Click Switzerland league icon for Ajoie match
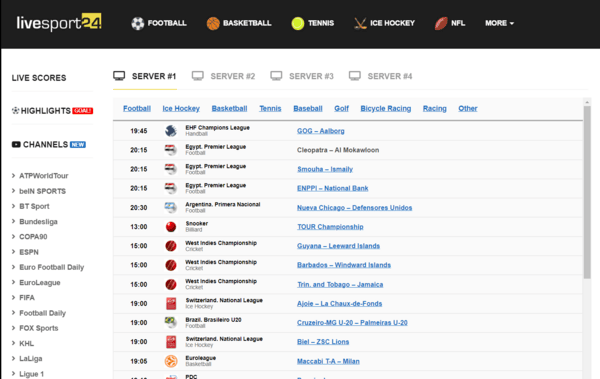Viewport: 600px width, 379px height. (x=171, y=304)
